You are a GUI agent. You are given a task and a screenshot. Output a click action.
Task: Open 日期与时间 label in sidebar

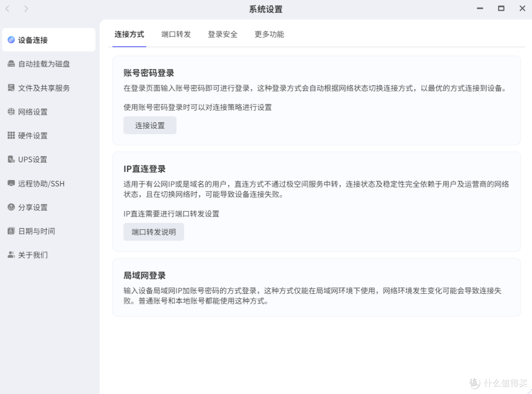coord(36,231)
